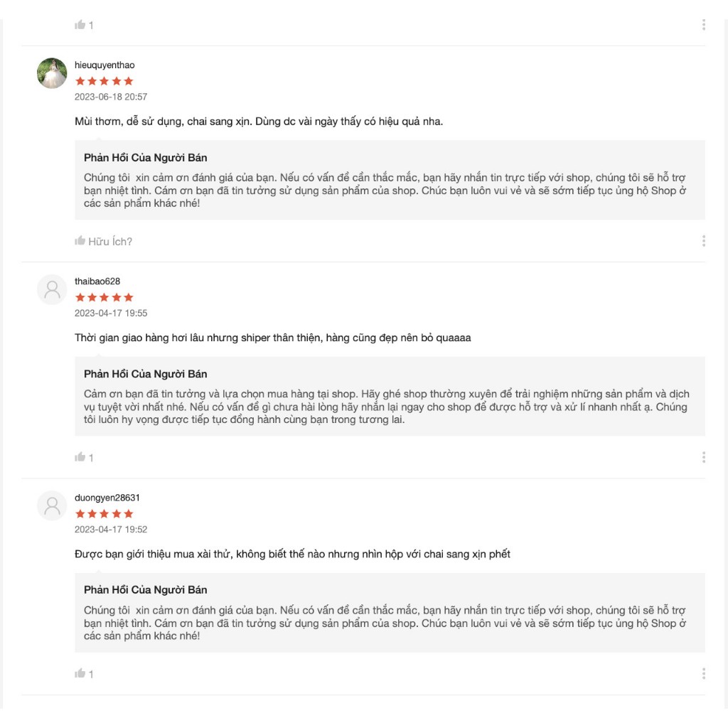View hieuquyenthao's profile picture
This screenshot has width=728, height=728.
(52, 73)
